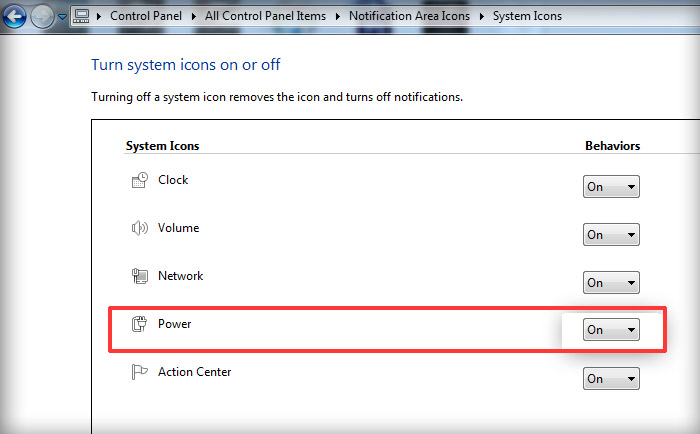Select All Control Panel Items breadcrumb
Image resolution: width=700 pixels, height=434 pixels.
pos(266,16)
